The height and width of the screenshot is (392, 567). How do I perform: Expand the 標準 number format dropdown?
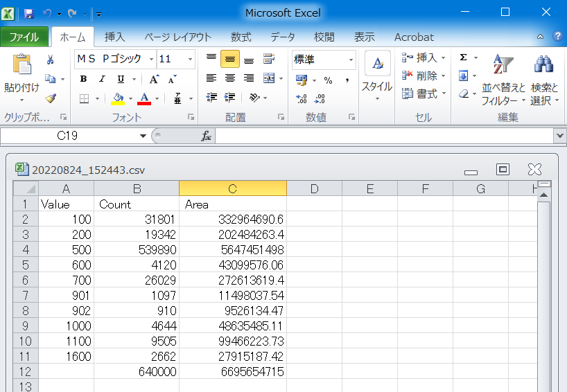pyautogui.click(x=351, y=60)
